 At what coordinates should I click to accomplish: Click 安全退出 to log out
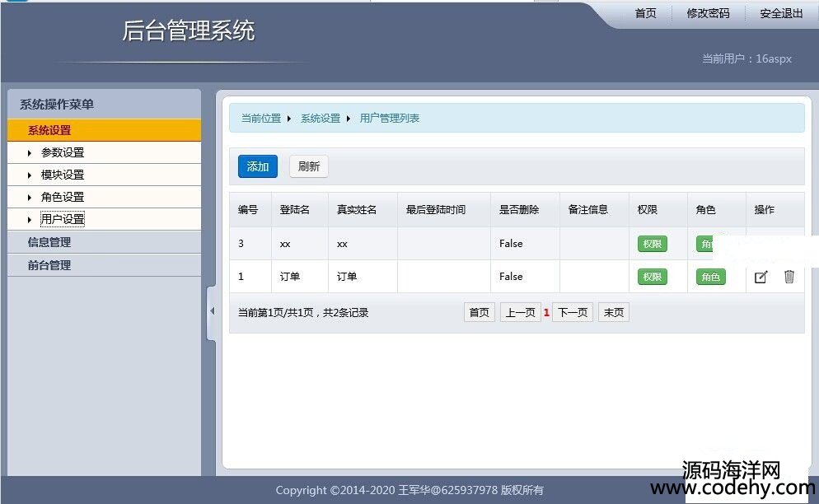click(781, 13)
